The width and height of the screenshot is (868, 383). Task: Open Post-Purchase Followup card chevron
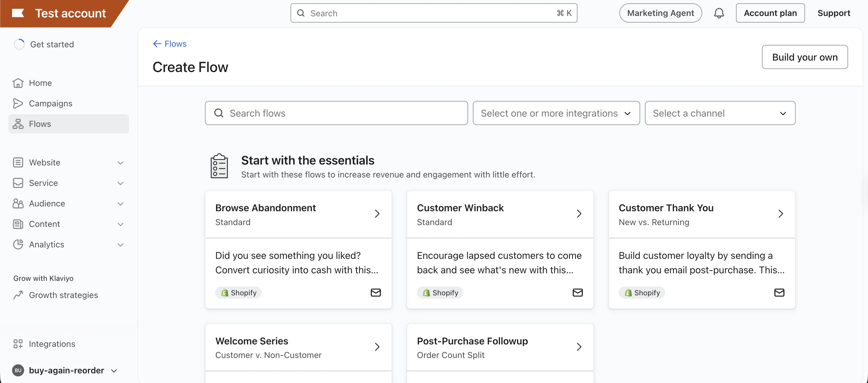(x=579, y=347)
